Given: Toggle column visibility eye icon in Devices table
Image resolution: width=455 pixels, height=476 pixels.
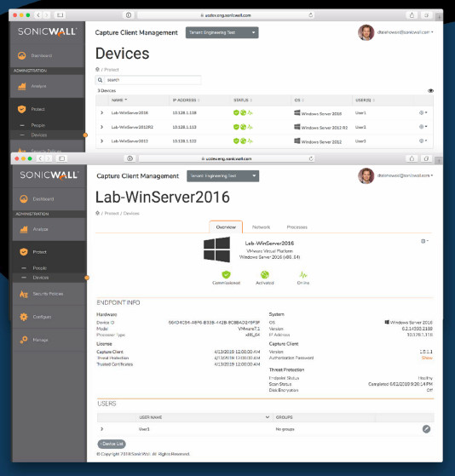Looking at the screenshot, I should tap(430, 91).
